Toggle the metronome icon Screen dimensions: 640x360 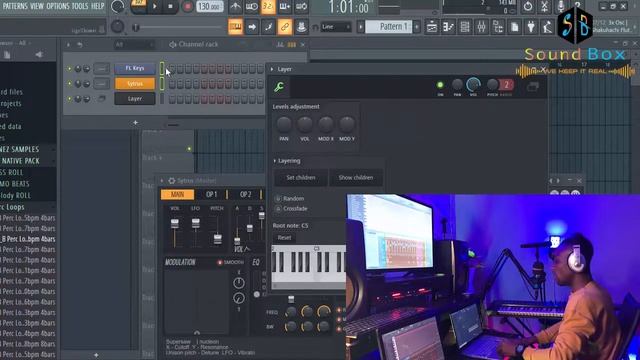click(x=235, y=7)
